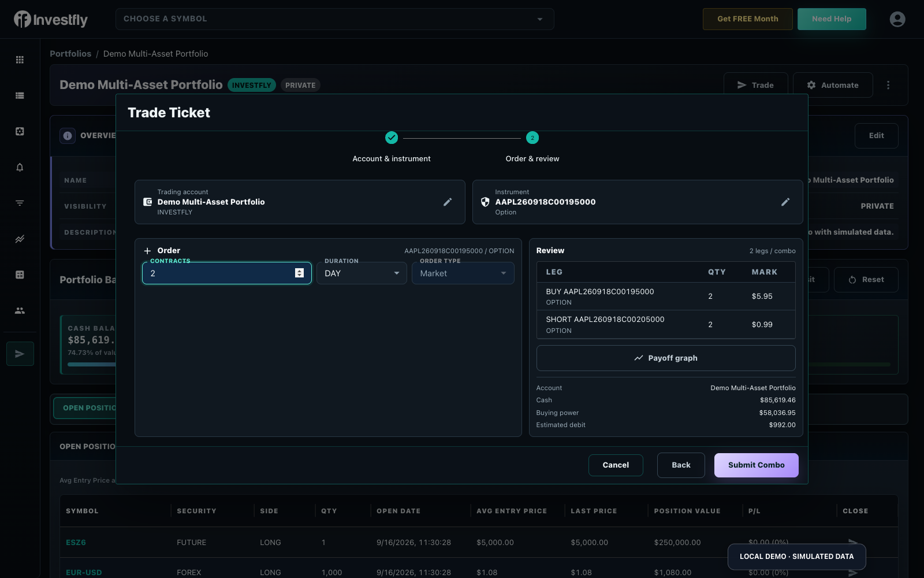Click the plus icon beside Order
924x578 pixels.
coord(147,251)
